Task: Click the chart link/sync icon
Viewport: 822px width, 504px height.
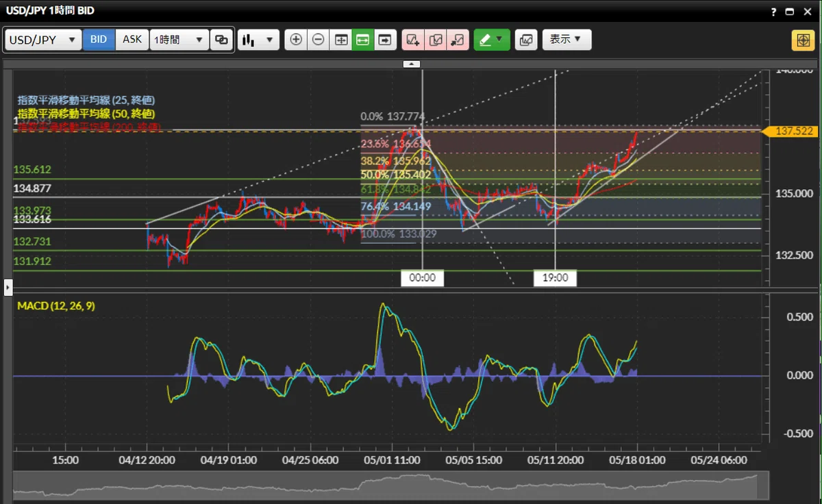Action: click(x=221, y=40)
